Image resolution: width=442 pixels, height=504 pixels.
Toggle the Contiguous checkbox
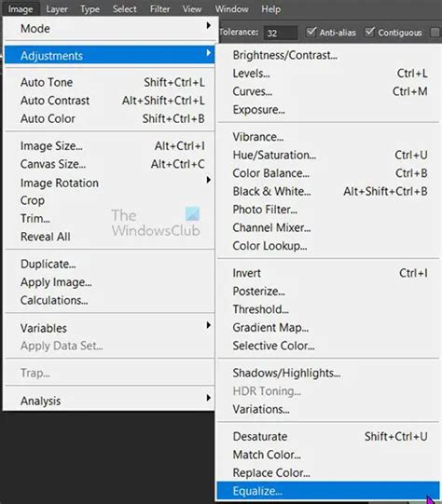coord(369,33)
